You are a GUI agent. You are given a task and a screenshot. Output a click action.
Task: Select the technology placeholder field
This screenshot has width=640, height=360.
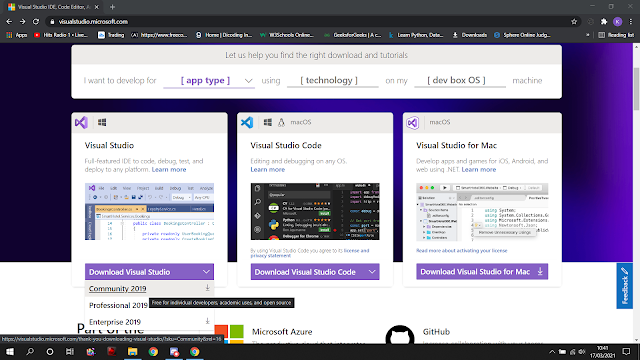333,80
